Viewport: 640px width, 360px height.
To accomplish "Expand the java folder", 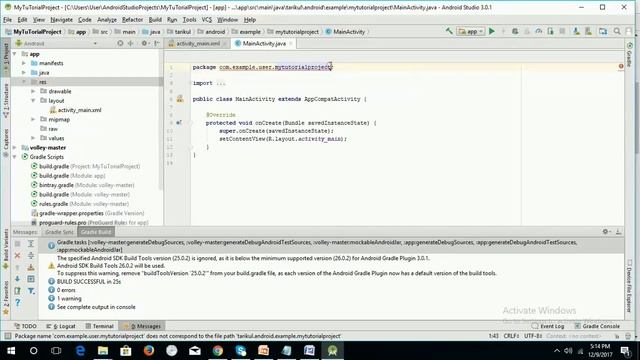I will pos(24,73).
